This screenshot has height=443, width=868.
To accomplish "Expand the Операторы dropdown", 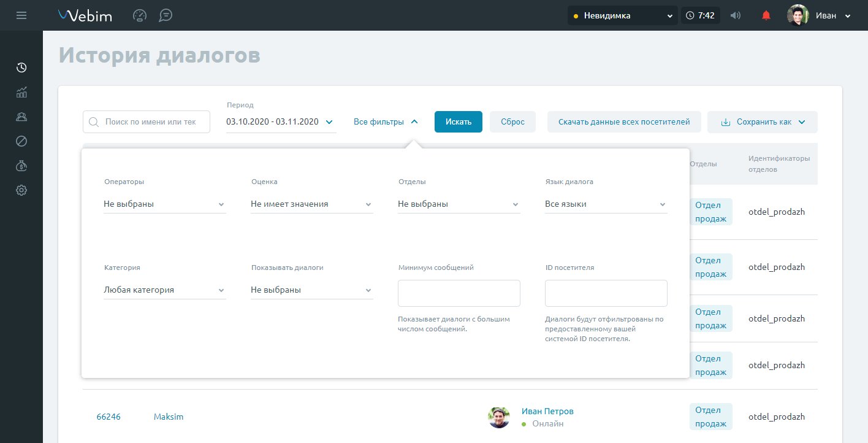I will pos(164,204).
